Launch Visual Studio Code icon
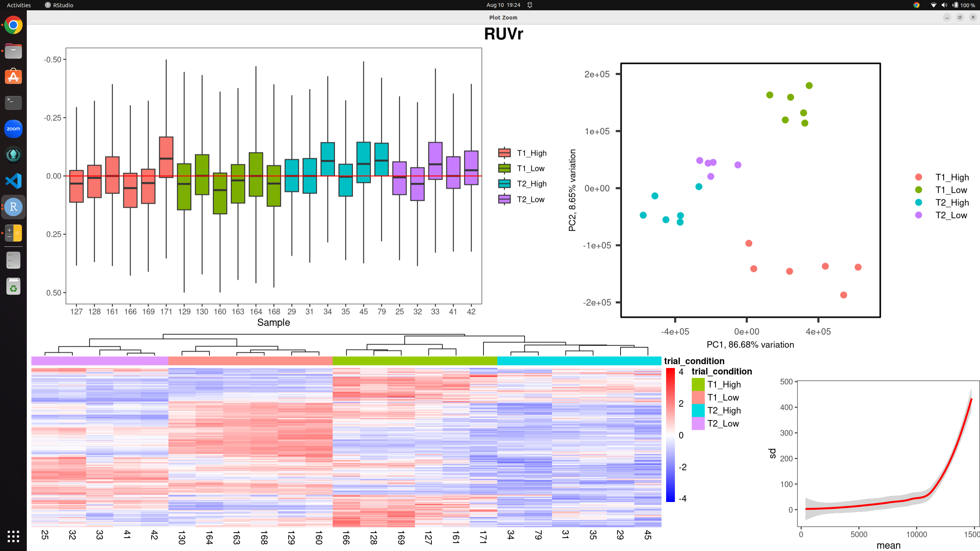The height and width of the screenshot is (551, 980). pyautogui.click(x=13, y=181)
